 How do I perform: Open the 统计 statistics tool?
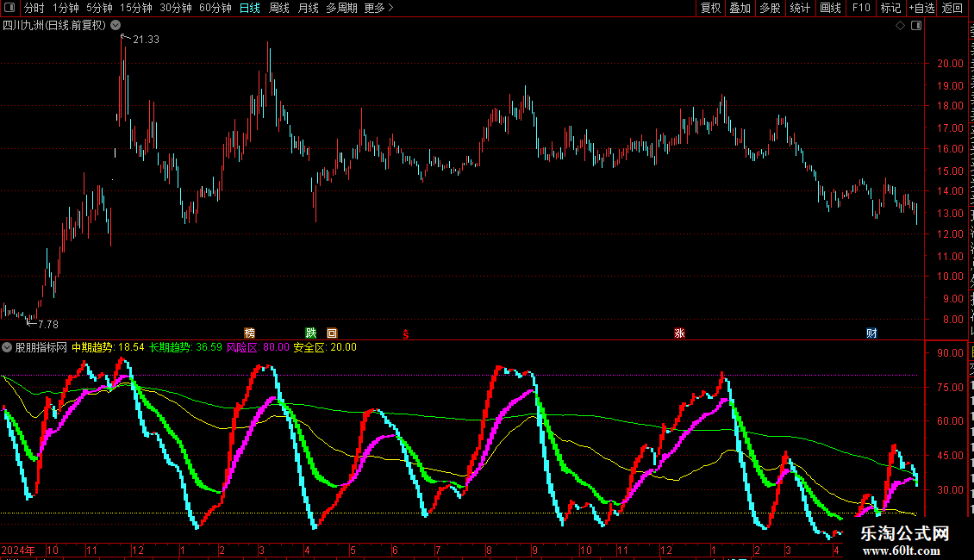tap(799, 8)
